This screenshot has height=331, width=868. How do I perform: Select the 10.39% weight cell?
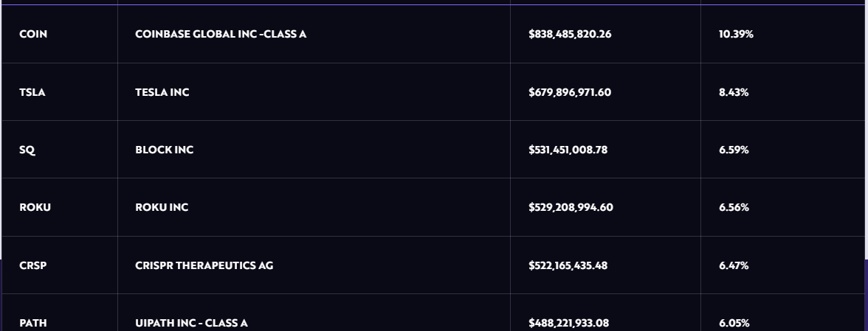(737, 34)
